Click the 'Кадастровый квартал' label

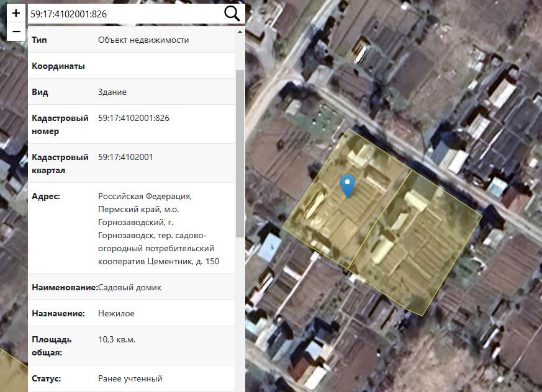click(x=60, y=164)
